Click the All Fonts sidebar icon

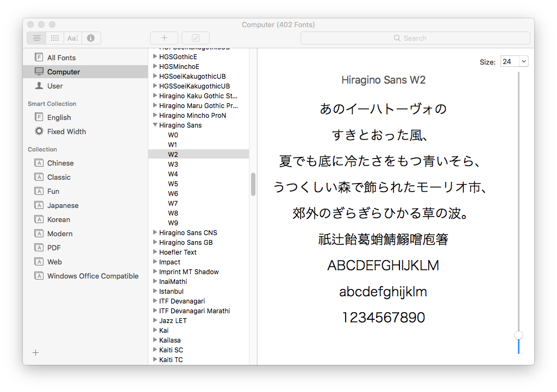click(x=39, y=57)
